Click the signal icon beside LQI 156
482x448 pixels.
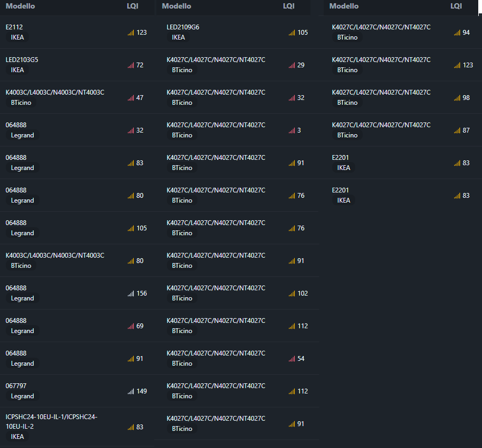tap(131, 293)
